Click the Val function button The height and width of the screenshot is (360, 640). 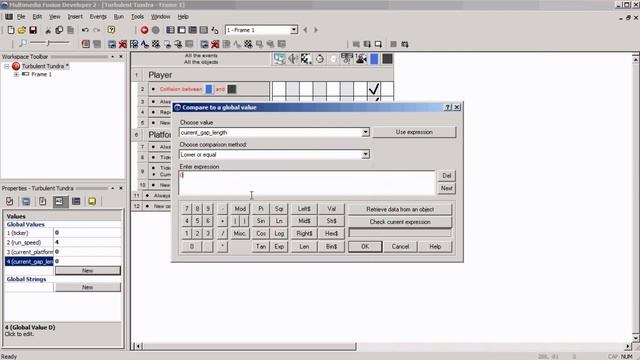coord(331,209)
